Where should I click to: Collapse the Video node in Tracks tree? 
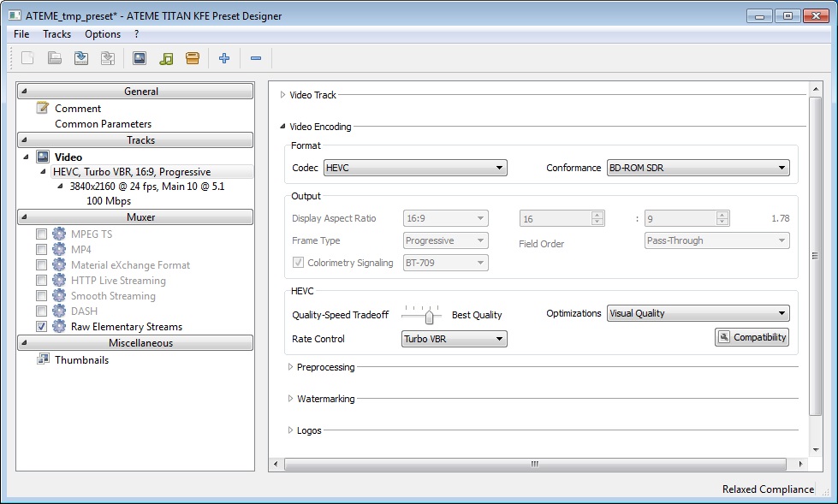[26, 157]
